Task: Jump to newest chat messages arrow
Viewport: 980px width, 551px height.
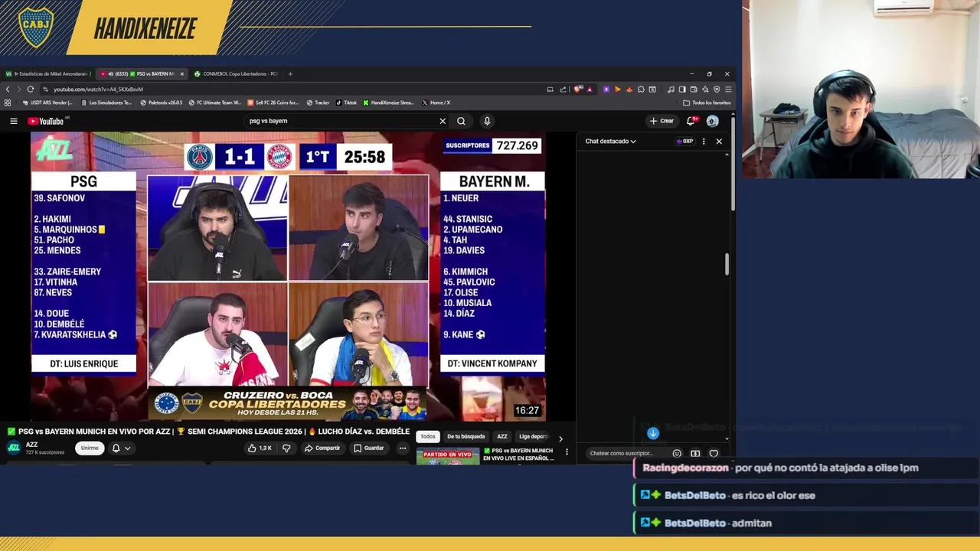Action: tap(653, 433)
